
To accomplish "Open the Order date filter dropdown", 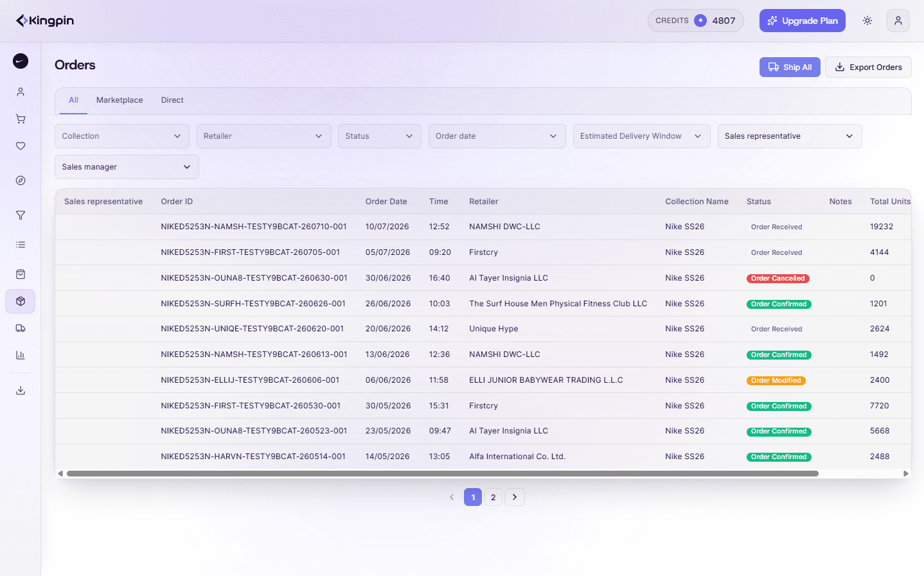I will coord(497,136).
